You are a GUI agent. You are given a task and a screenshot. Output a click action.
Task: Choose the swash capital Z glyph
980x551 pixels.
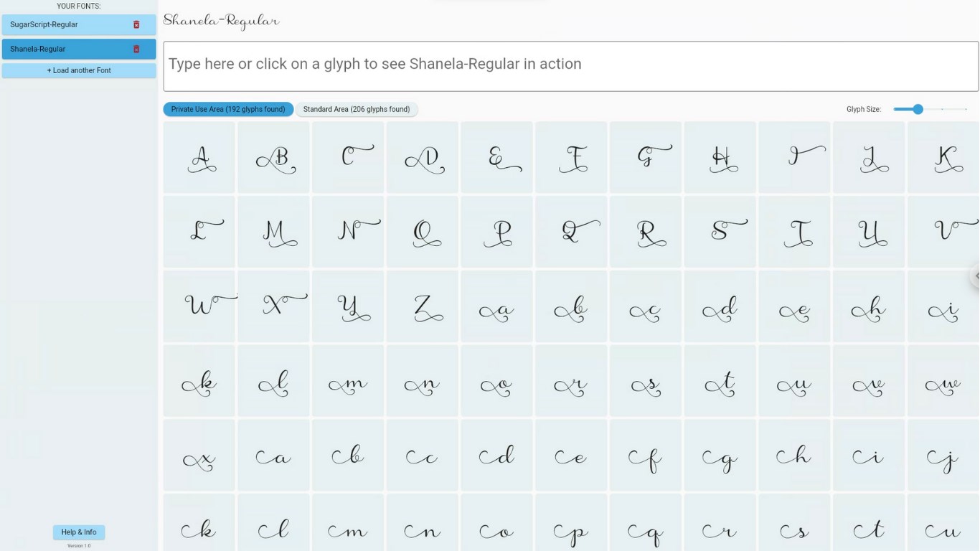(423, 306)
